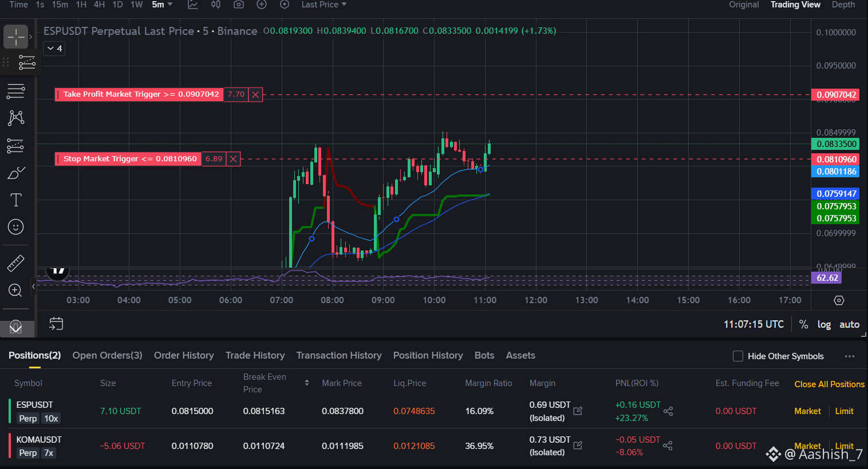
Task: Click the drag handle of drawing toolbar
Action: pos(6,62)
